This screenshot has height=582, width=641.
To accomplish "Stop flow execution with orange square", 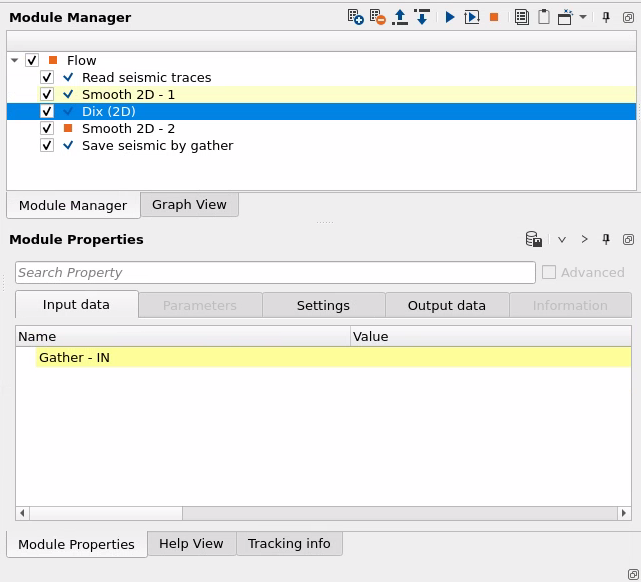I will [494, 17].
